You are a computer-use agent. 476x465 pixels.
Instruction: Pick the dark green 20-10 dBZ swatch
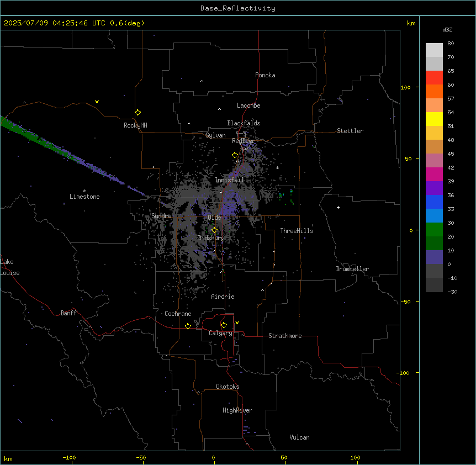(x=434, y=244)
